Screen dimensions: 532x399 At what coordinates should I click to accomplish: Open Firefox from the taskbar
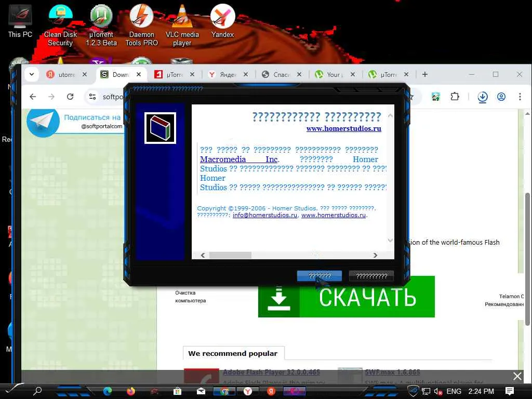[x=130, y=391]
